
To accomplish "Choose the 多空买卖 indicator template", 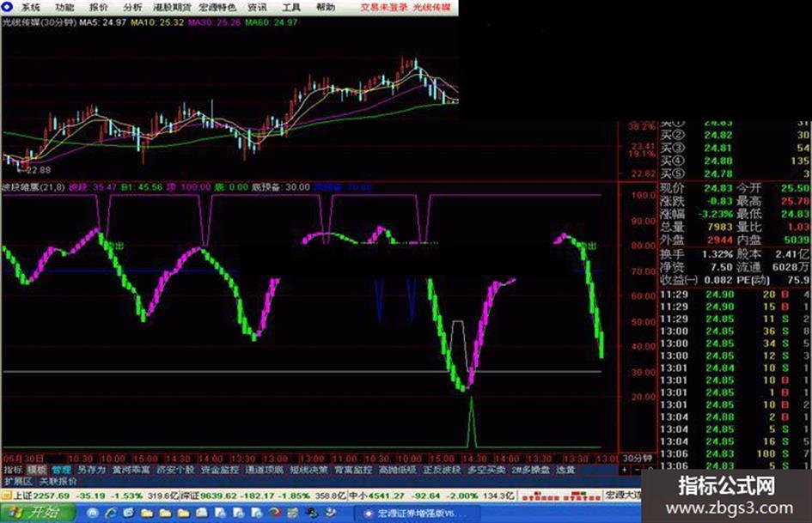I will [x=486, y=470].
